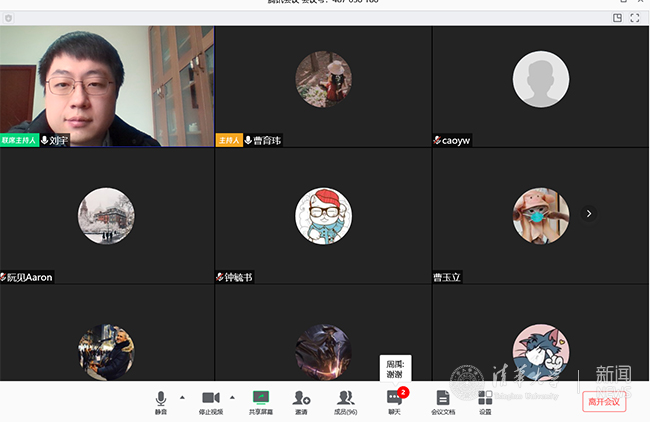
Task: Open meeting settings (设置)
Action: (x=485, y=401)
